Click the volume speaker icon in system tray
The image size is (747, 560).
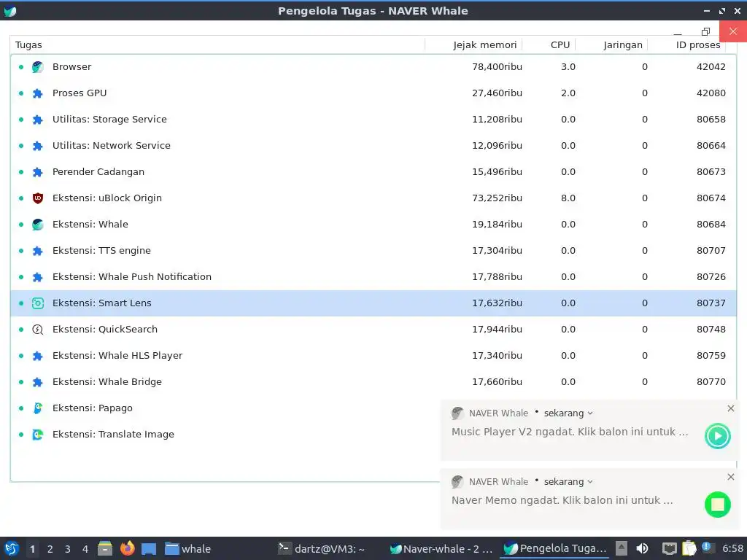[x=642, y=548]
